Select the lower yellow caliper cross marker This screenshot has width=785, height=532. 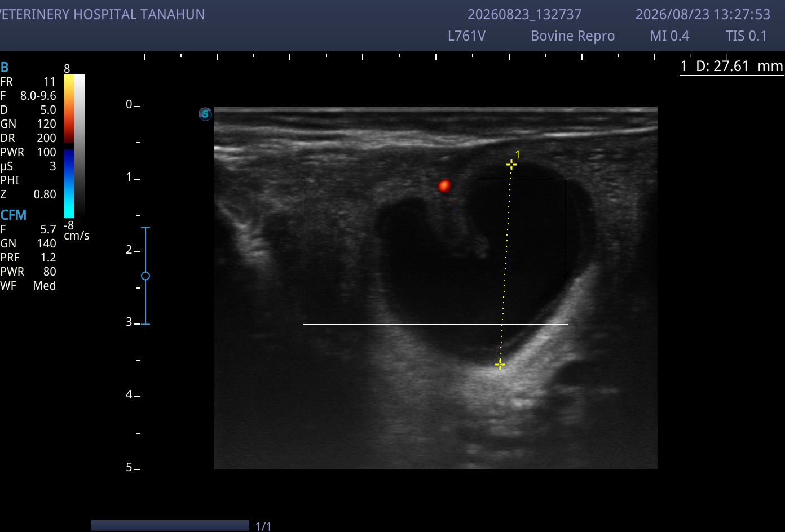pos(500,365)
